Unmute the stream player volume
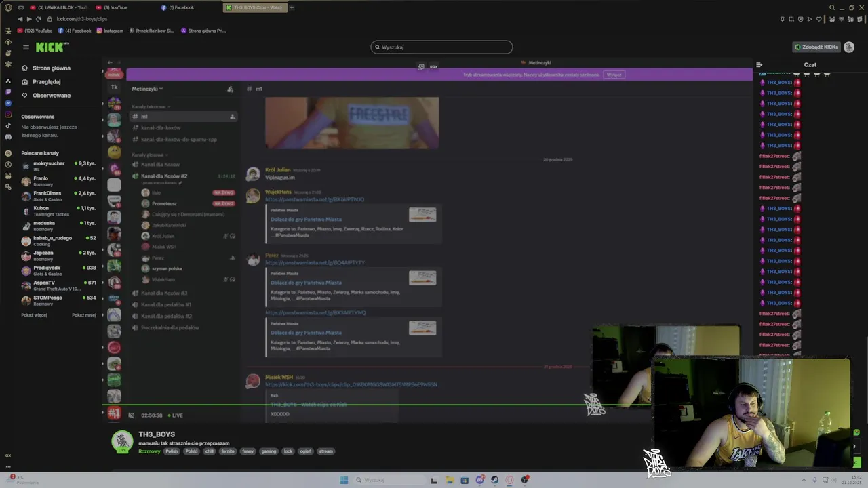868x488 pixels. coord(131,415)
